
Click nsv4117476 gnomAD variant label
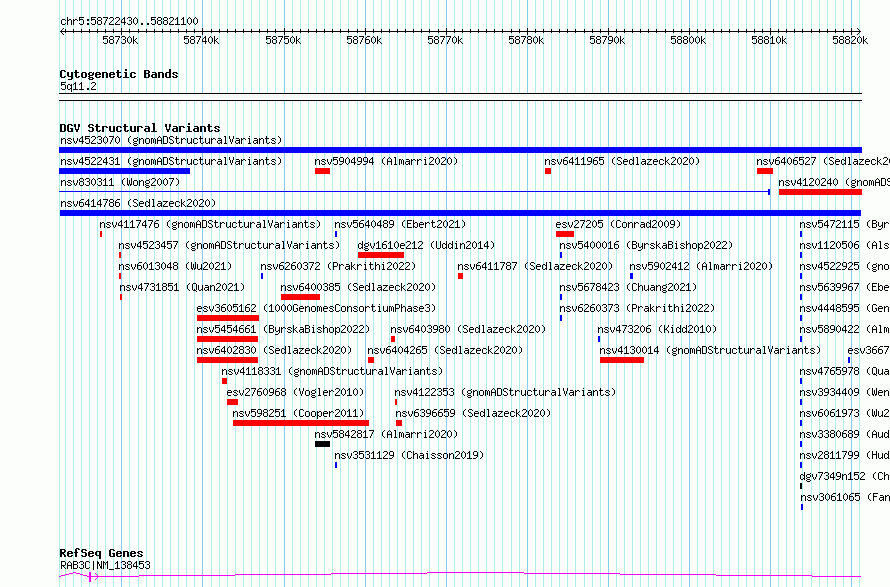tap(210, 224)
